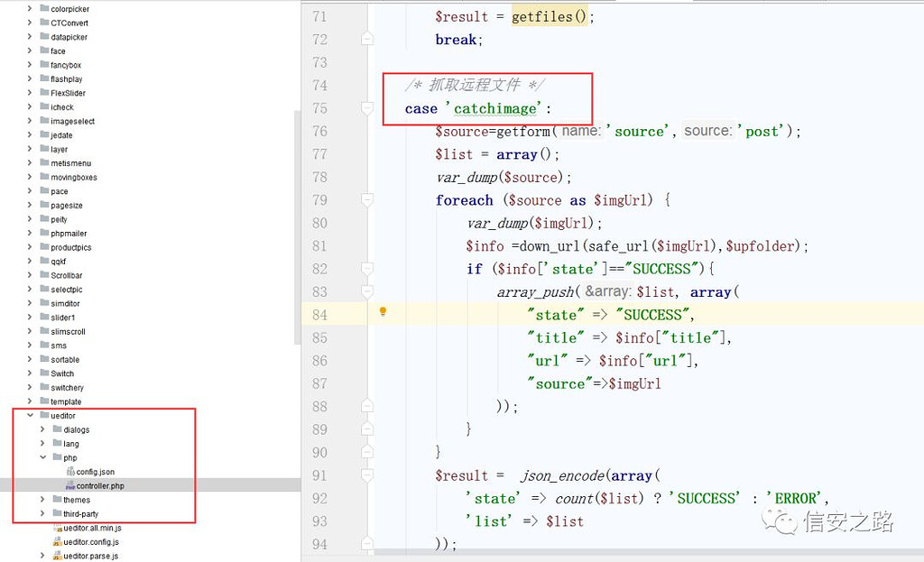Image resolution: width=924 pixels, height=562 pixels.
Task: Expand the dialogs folder arrow
Action: click(x=42, y=429)
